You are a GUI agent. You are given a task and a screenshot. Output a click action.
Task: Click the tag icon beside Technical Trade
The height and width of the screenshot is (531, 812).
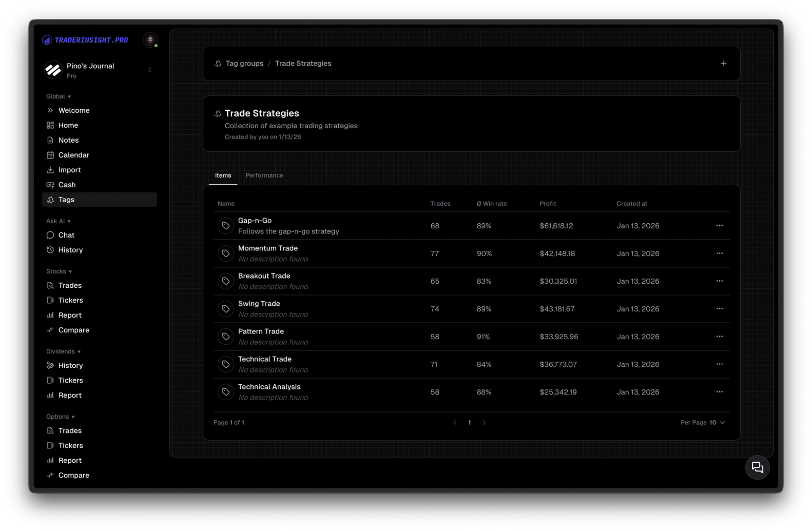coord(226,364)
